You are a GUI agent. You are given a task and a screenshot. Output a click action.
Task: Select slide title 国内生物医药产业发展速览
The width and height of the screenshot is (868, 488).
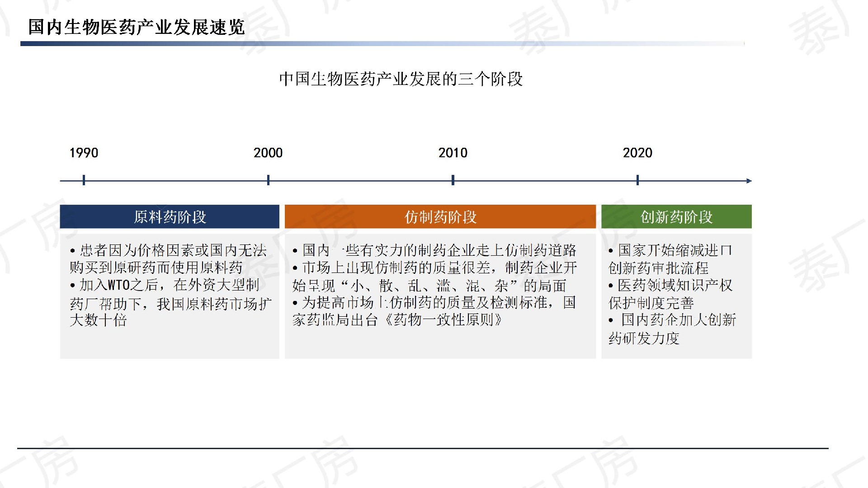tap(137, 27)
